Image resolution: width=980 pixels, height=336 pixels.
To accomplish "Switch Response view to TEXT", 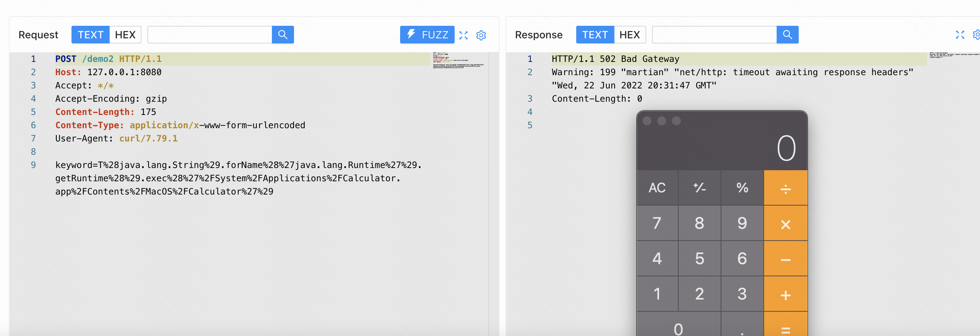I will pos(595,35).
